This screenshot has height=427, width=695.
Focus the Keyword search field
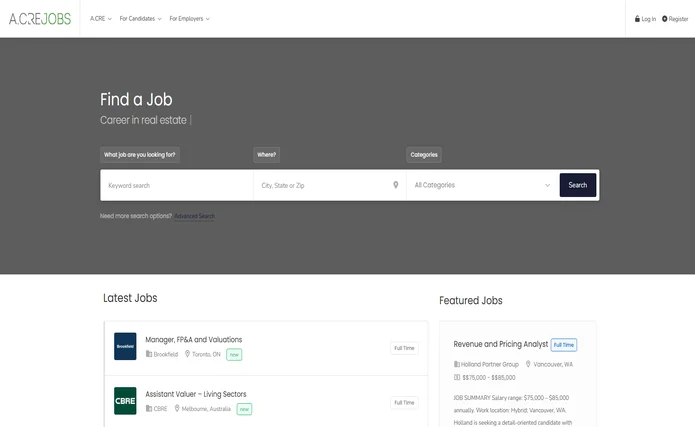coord(177,185)
